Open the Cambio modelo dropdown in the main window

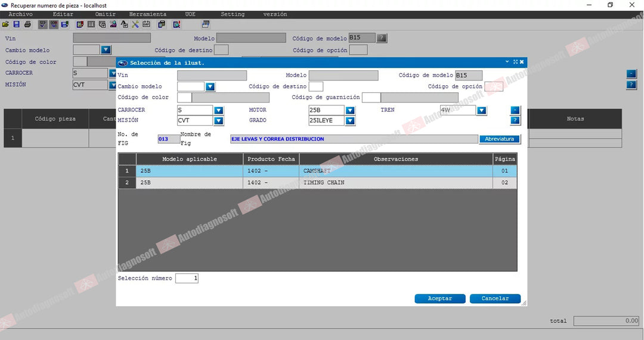(106, 50)
